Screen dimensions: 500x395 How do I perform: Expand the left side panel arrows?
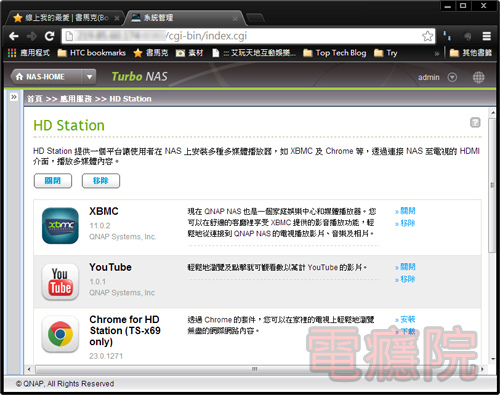point(14,97)
